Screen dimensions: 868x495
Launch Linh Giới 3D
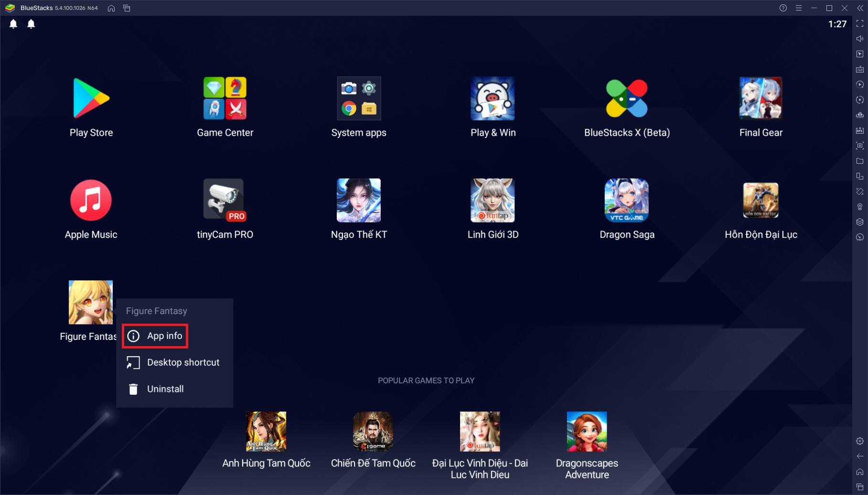tap(493, 200)
